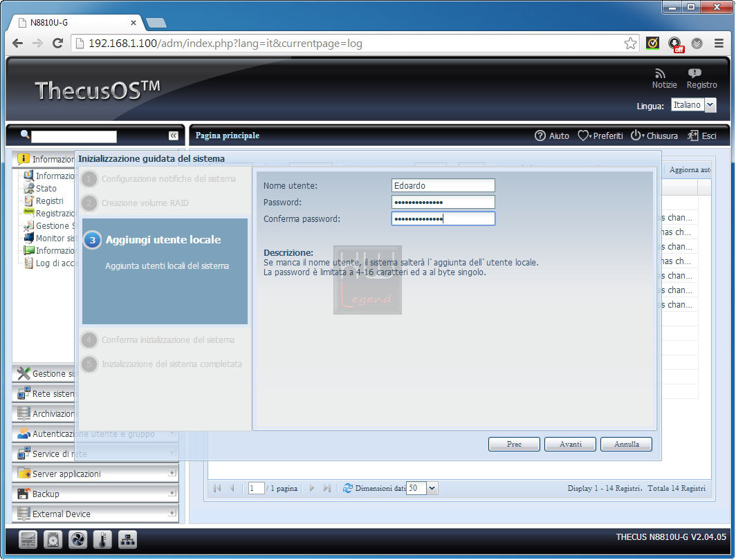Open the Registro speech bubble icon
Image resolution: width=736 pixels, height=560 pixels.
[694, 73]
